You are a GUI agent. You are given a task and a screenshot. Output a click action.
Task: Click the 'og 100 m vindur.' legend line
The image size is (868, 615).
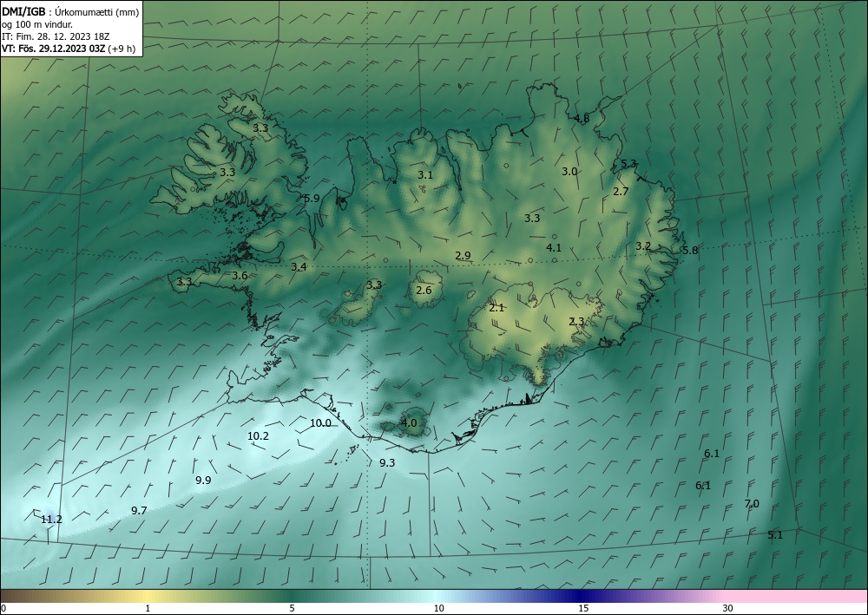tap(36, 24)
